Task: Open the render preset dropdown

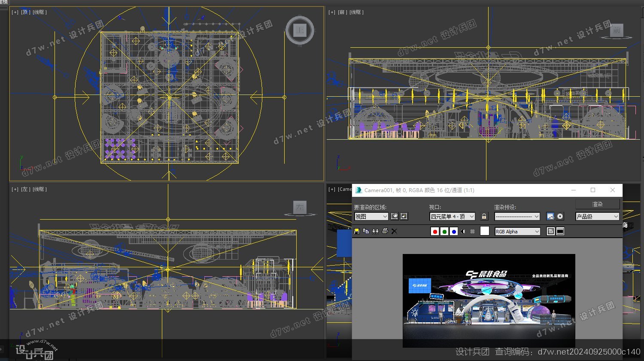Action: tap(517, 217)
